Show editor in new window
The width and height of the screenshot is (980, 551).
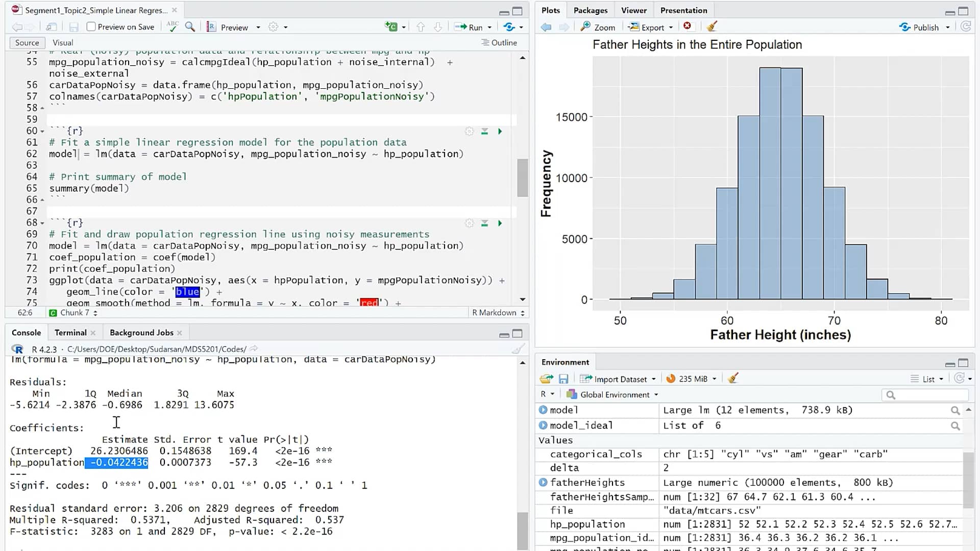point(51,27)
